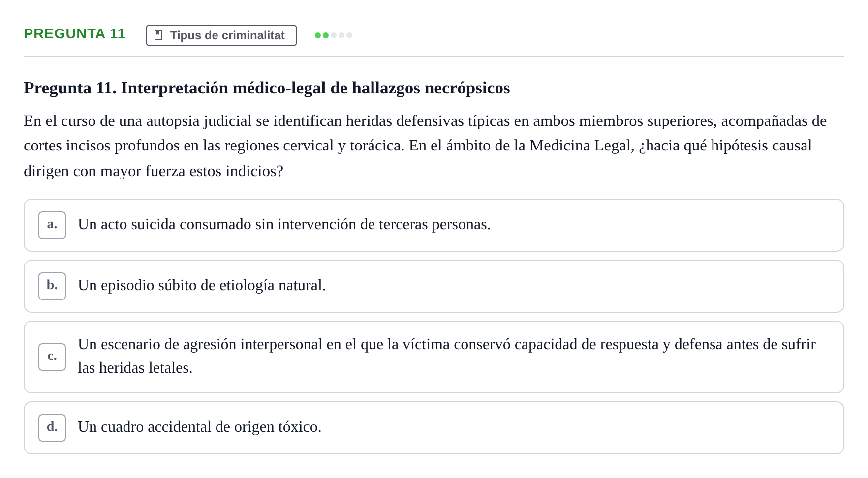Select answer b about etiología natural
This screenshot has width=868, height=478.
434,286
